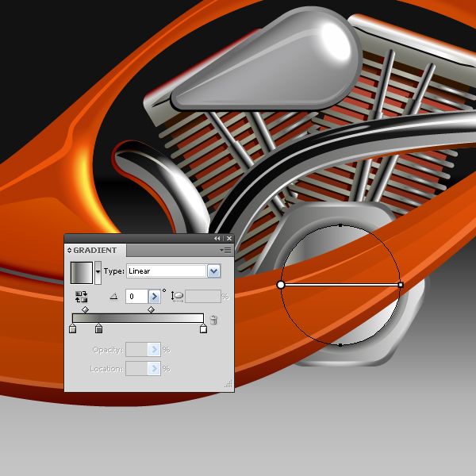The height and width of the screenshot is (476, 476).
Task: Open the Gradient panel options menu
Action: [225, 250]
